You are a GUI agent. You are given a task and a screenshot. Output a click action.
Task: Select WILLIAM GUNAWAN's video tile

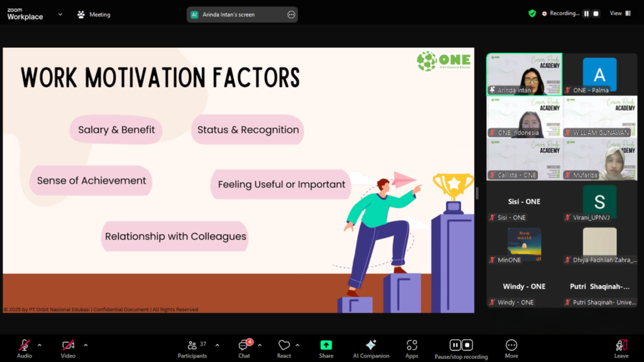[x=599, y=117]
